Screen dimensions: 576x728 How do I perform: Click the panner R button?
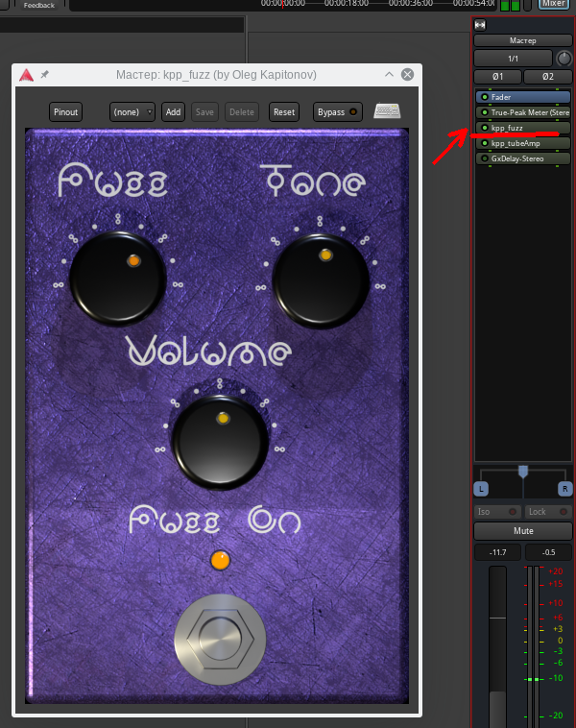[x=564, y=489]
